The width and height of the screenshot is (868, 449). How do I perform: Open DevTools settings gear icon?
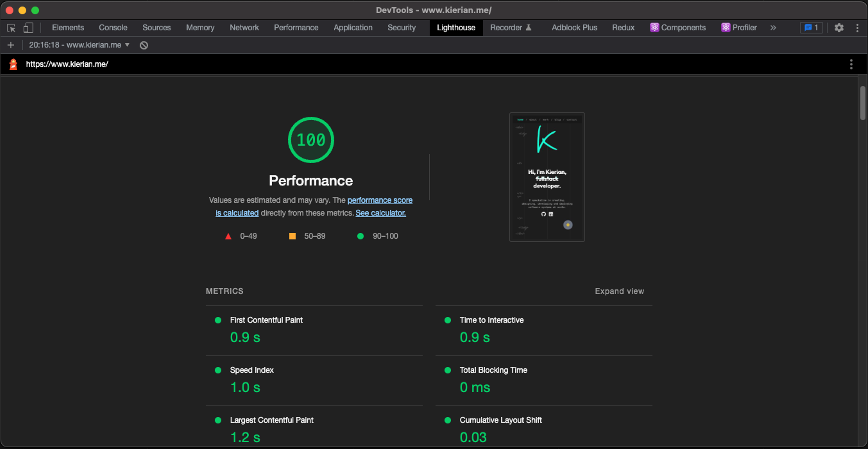[839, 28]
